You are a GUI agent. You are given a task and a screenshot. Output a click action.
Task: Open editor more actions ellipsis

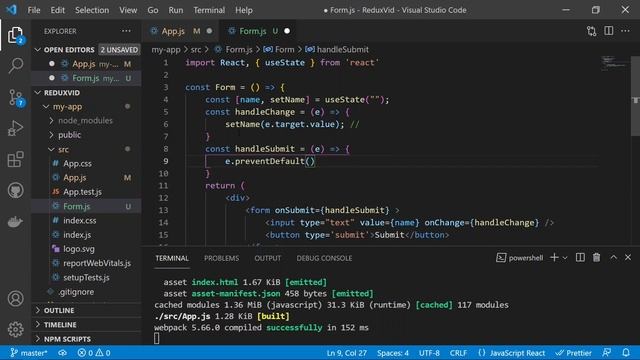[x=625, y=31]
